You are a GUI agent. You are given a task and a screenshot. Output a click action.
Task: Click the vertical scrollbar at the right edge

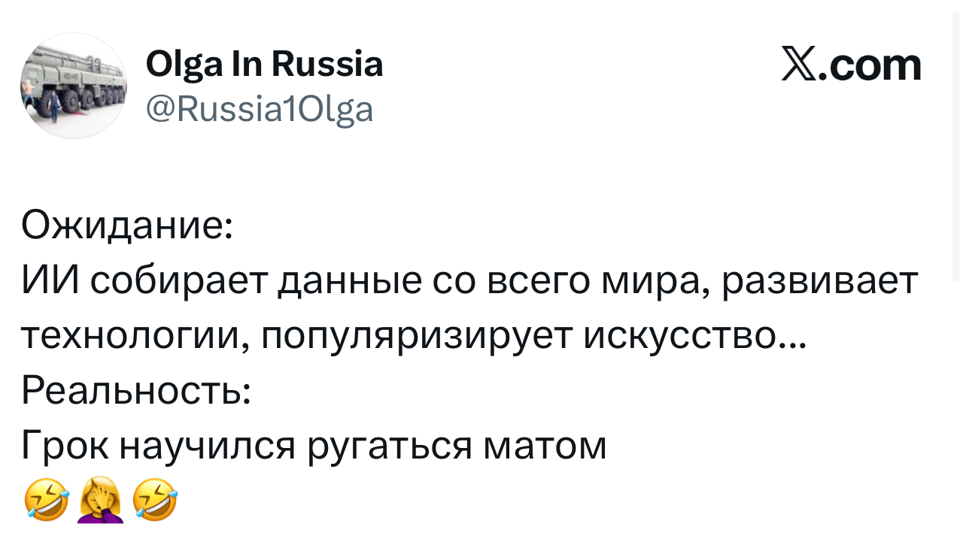(957, 150)
